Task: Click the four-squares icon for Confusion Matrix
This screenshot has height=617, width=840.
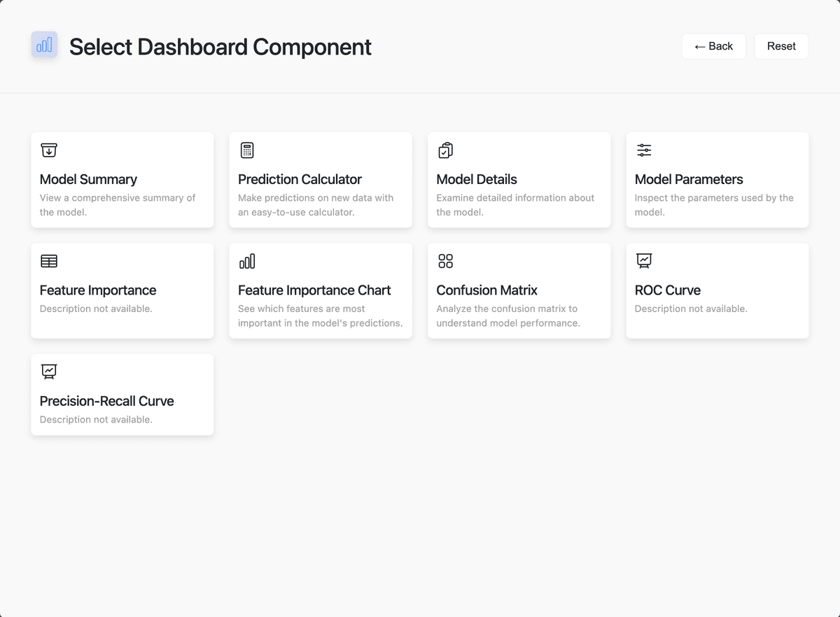Action: [x=445, y=261]
